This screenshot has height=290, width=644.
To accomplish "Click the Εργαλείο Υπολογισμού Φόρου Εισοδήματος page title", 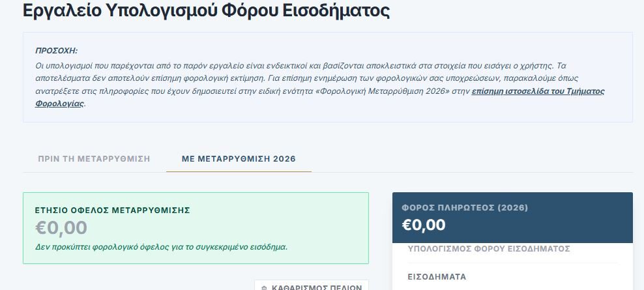I will (x=206, y=11).
